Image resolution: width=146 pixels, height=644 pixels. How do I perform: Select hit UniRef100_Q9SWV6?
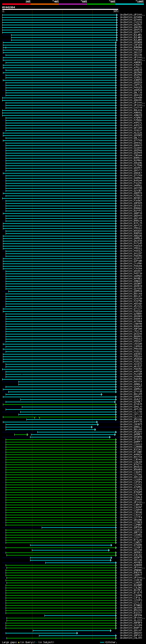point(131,437)
